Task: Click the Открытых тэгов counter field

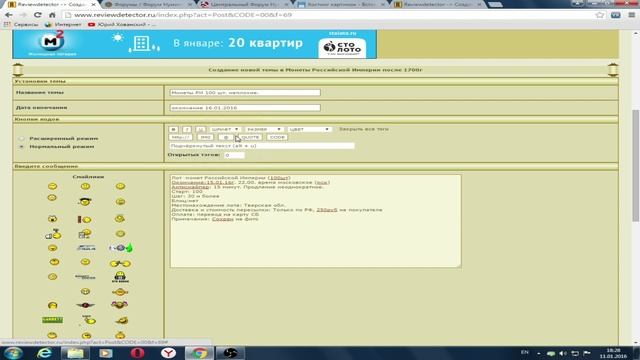Action: click(x=234, y=155)
